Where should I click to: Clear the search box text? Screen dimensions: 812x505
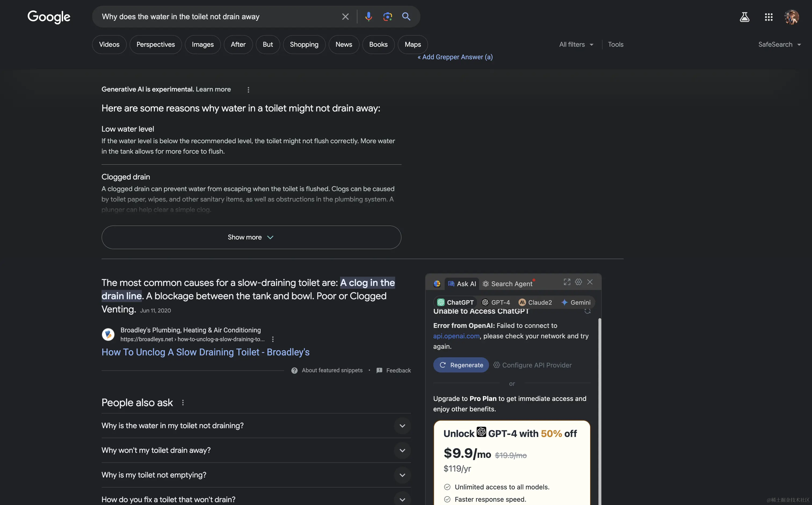(345, 16)
